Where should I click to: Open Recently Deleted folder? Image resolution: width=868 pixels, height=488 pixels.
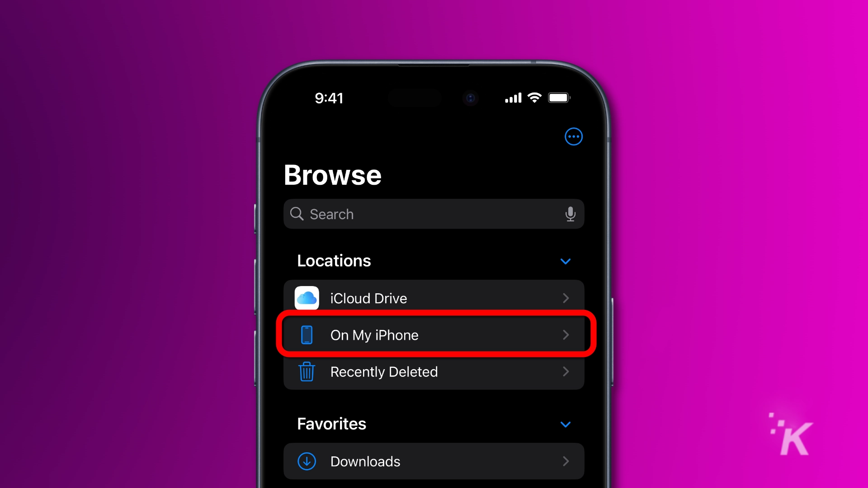[434, 371]
